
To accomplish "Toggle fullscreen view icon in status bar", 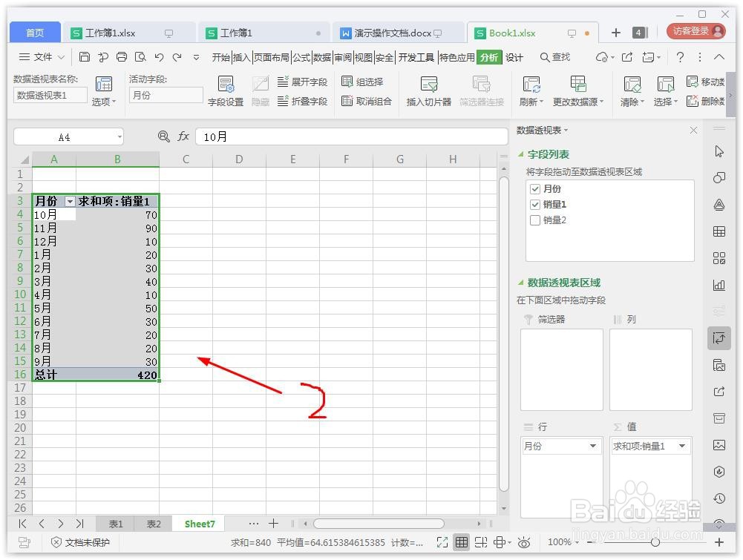I will (x=442, y=542).
